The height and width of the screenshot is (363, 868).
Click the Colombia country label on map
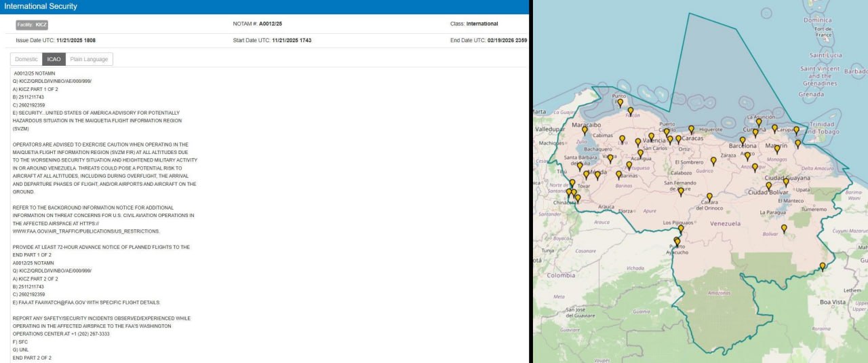pyautogui.click(x=561, y=275)
